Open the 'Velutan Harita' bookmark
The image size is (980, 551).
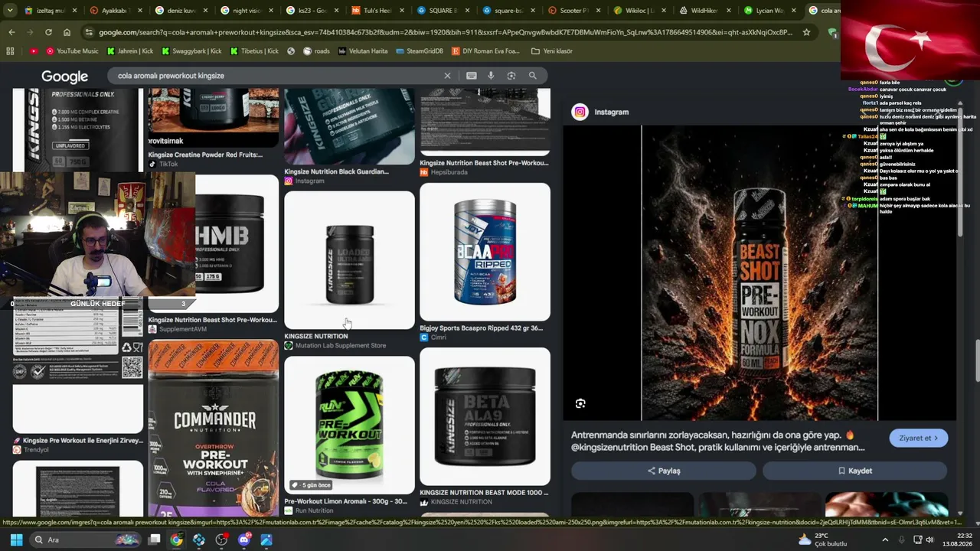coord(362,51)
